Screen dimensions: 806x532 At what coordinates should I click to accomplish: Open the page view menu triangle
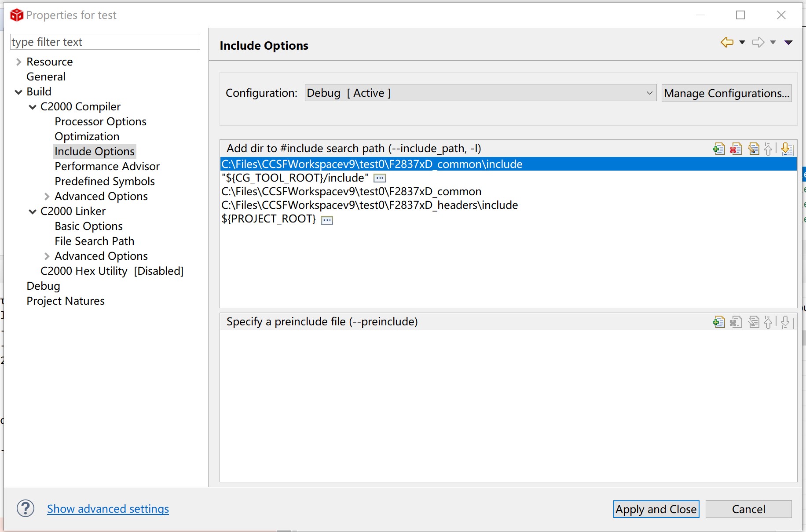[x=788, y=42]
